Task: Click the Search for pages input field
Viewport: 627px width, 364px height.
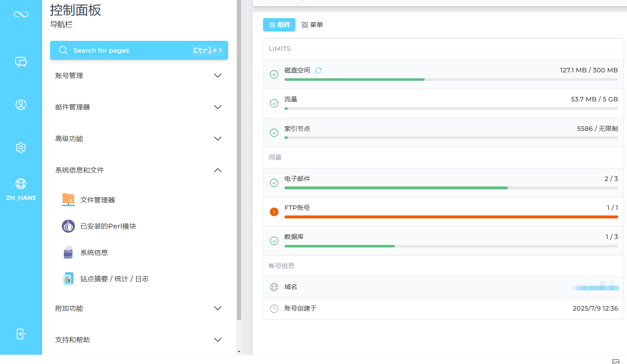Action: point(139,50)
